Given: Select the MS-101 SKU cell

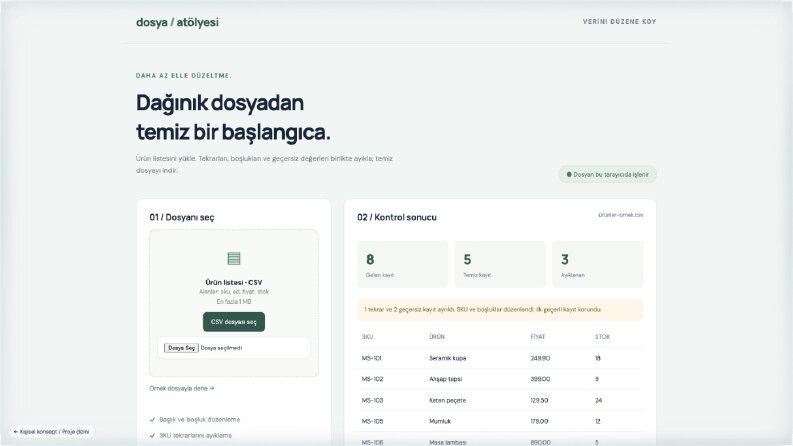Looking at the screenshot, I should pyautogui.click(x=372, y=358).
